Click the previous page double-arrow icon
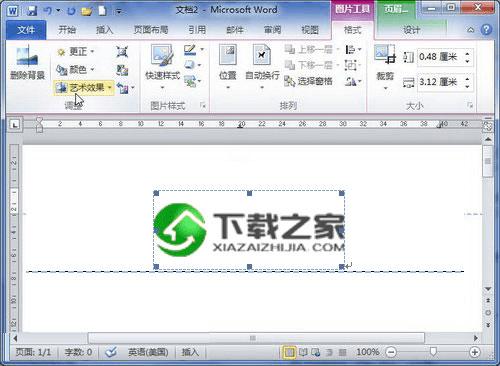 point(488,301)
